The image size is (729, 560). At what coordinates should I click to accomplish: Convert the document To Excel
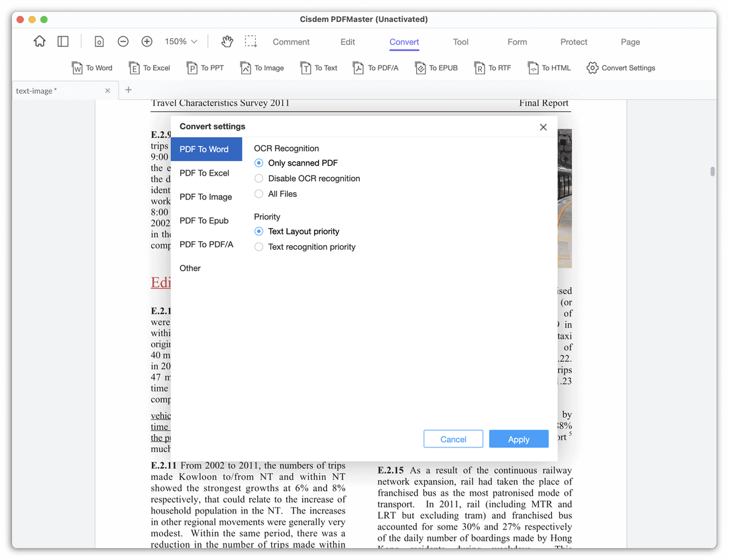coord(149,68)
